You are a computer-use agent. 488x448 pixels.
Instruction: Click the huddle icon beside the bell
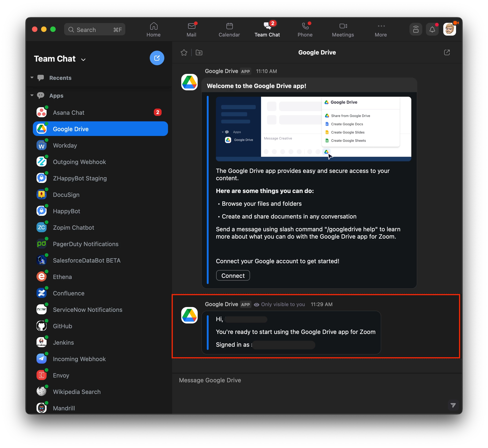pos(416,30)
